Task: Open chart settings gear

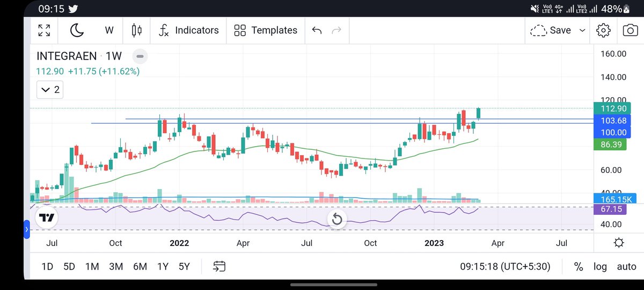Action: (603, 30)
